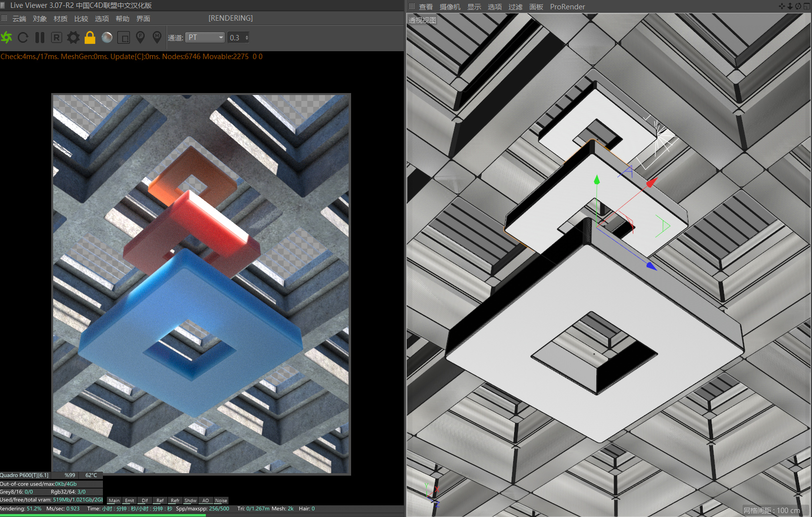Switch to the Dif render pass tab

click(145, 500)
